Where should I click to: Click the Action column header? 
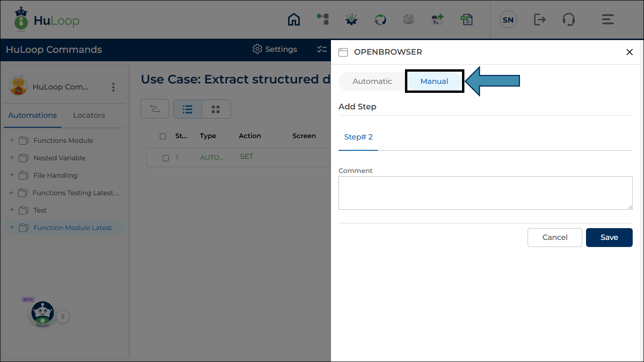(x=250, y=136)
